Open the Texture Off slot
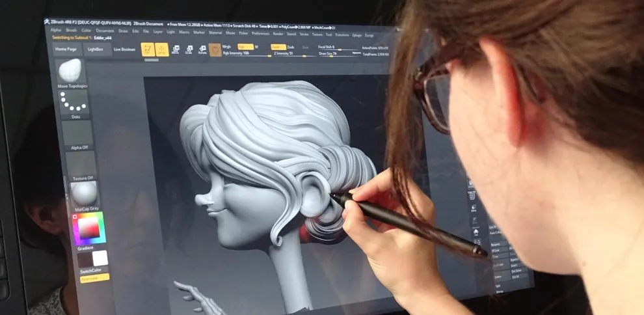Screen dimensions: 644x315 click(81, 165)
